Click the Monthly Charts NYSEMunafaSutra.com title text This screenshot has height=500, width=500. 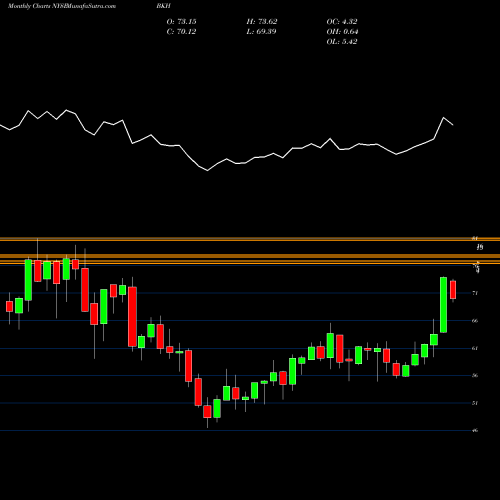pyautogui.click(x=62, y=6)
